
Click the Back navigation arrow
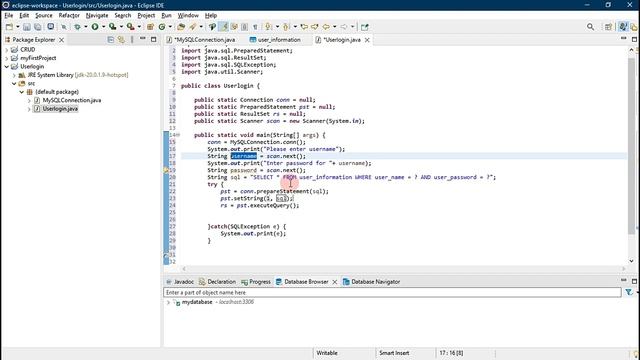326,27
